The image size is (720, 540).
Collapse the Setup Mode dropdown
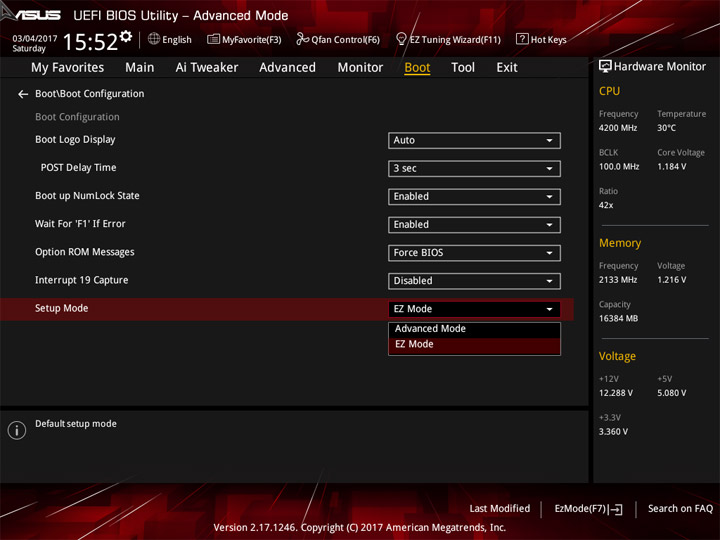[x=474, y=309]
